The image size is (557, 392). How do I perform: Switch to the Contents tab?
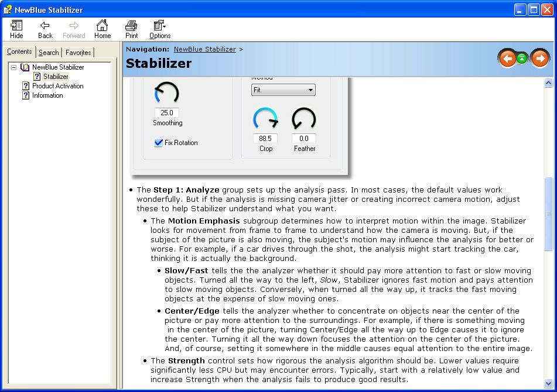19,52
